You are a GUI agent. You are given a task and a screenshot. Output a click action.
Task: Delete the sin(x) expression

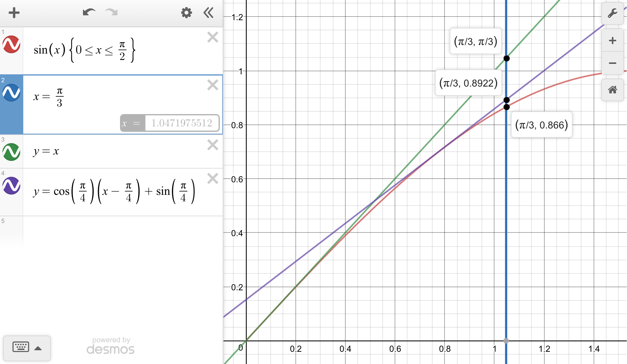[x=212, y=37]
